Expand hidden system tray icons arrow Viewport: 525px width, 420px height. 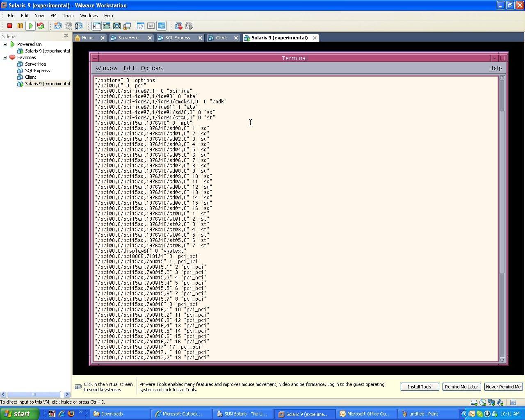point(464,414)
